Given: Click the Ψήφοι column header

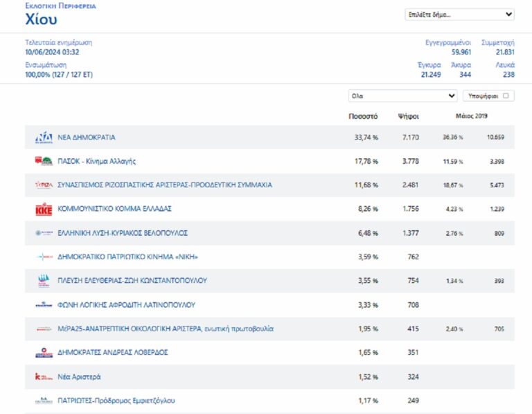Looking at the screenshot, I should point(409,116).
